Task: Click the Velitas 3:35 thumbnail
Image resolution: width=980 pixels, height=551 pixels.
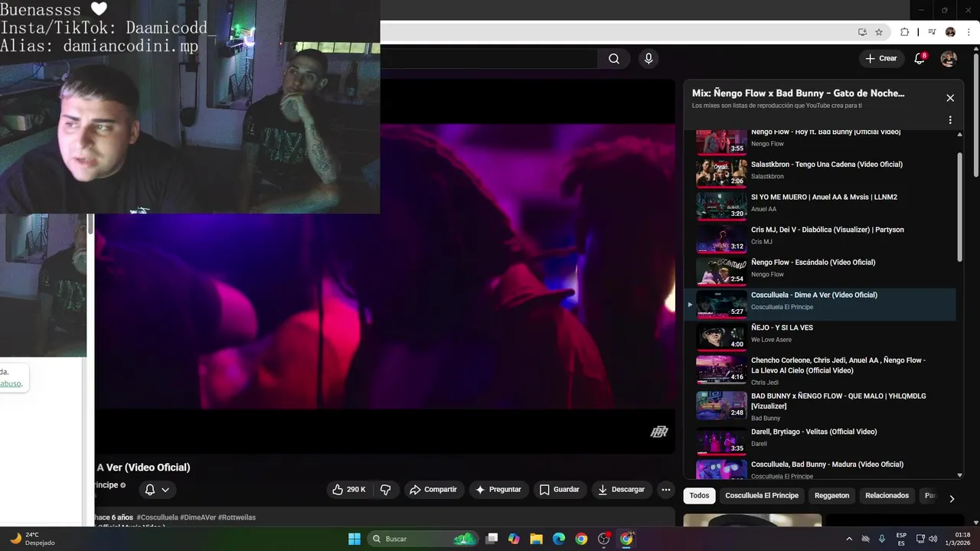Action: 721,441
